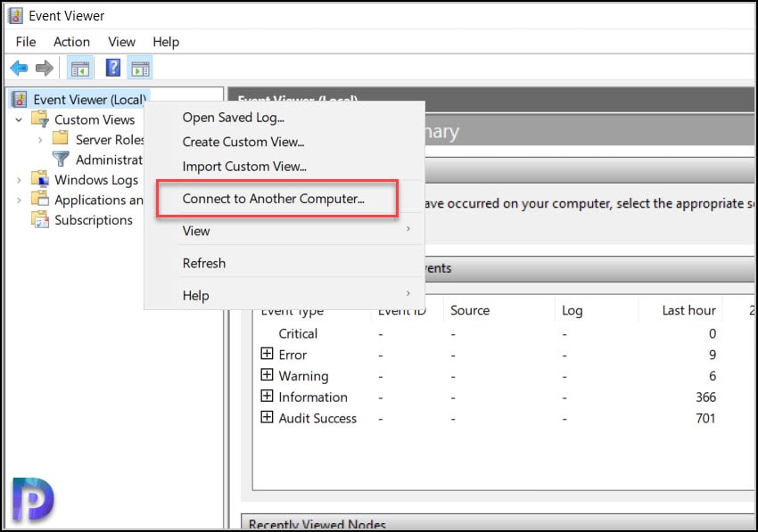Expand the Warning event type row

click(x=267, y=375)
